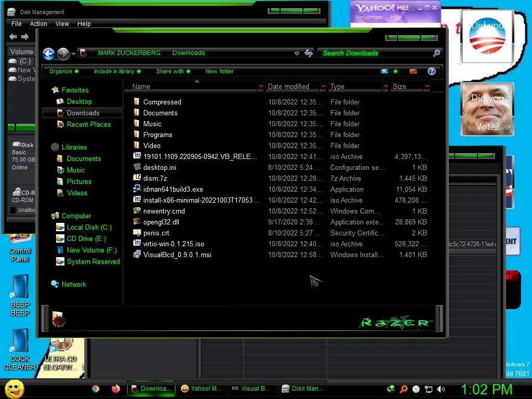Open Control Panel desktop icon
Screen dimensions: 532x399
20,249
